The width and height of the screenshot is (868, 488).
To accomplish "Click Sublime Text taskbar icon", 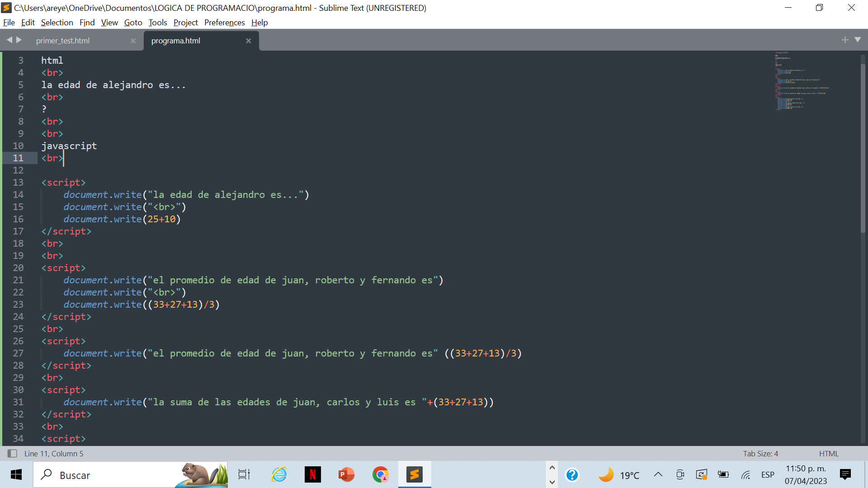I will pyautogui.click(x=415, y=474).
